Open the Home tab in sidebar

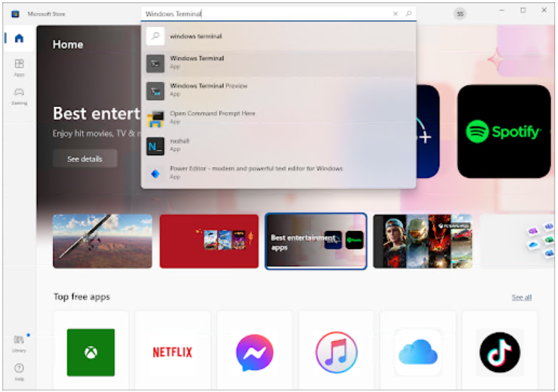[x=19, y=38]
